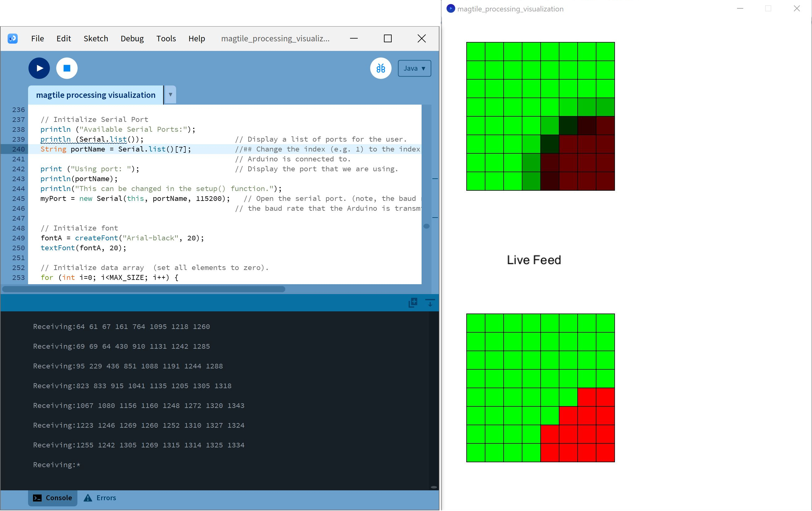The image size is (812, 511).
Task: Expand the tab arrow menu
Action: tap(170, 95)
